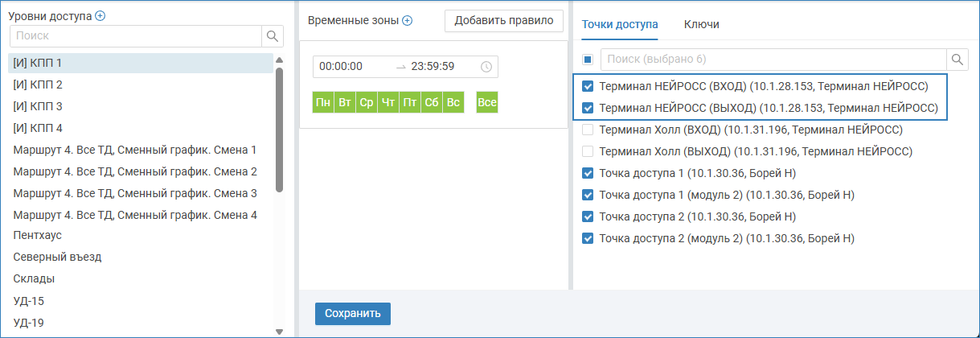This screenshot has width=980, height=338.
Task: Toggle the Все days button
Action: (487, 103)
